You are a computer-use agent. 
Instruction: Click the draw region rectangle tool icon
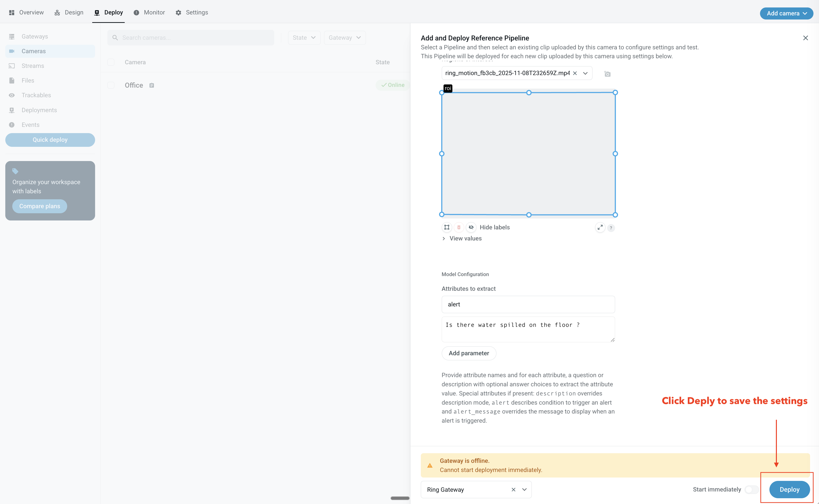pyautogui.click(x=447, y=227)
